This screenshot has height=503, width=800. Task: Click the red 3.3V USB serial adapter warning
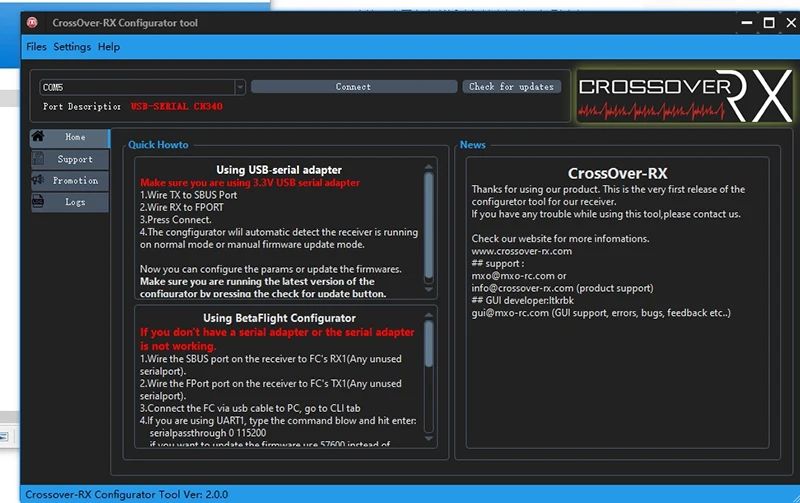coord(250,183)
